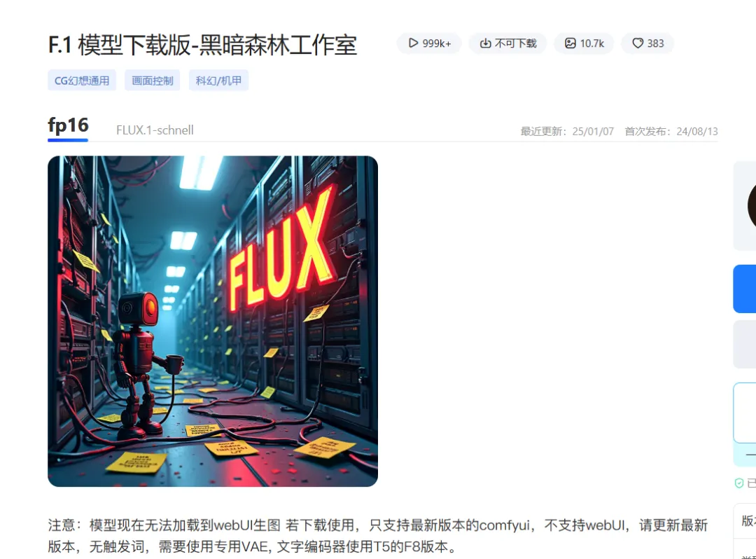Click the gray button below blue button

coord(744,345)
